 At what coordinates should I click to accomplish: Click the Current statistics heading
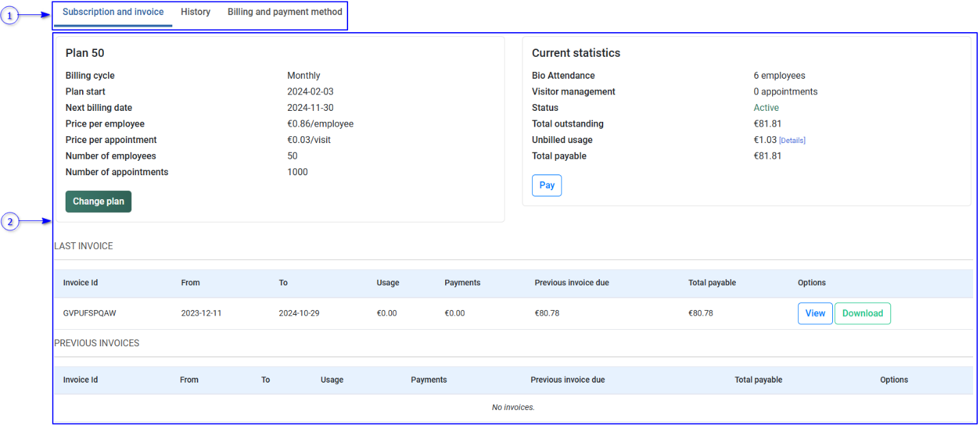[x=576, y=53]
